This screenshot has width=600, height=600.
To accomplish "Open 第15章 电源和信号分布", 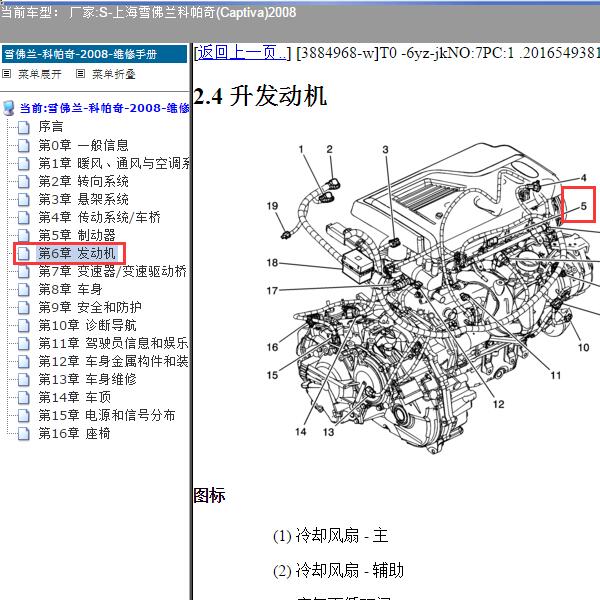I will (x=107, y=415).
